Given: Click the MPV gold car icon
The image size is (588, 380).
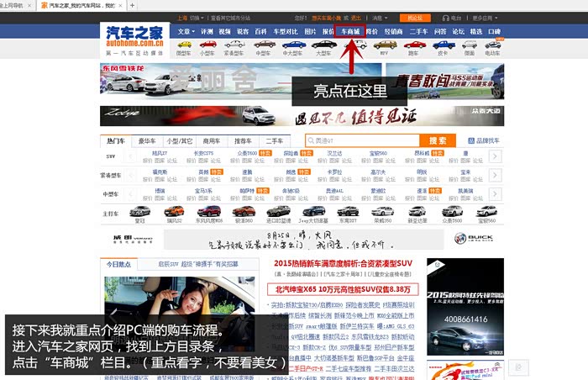Looking at the screenshot, I should 385,45.
